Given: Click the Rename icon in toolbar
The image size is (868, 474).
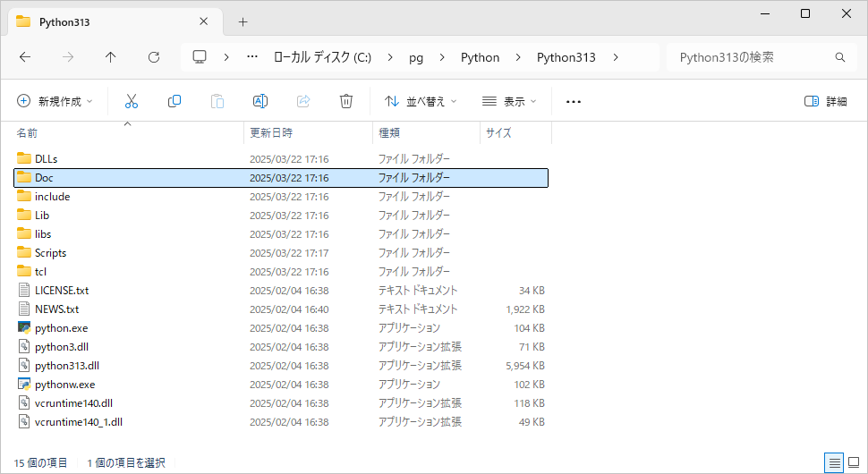Looking at the screenshot, I should point(260,101).
